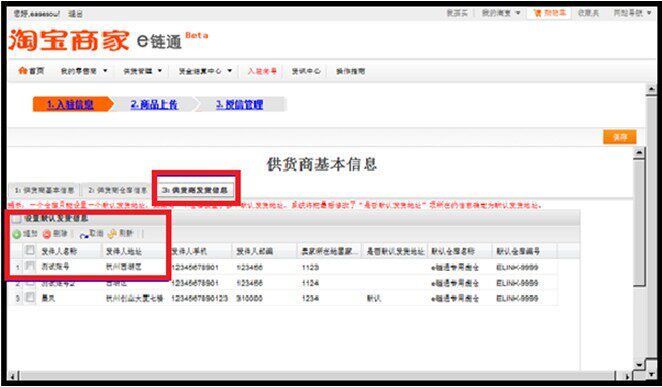662x387 pixels.
Task: Tick the checkbox for grid row 1
Action: pyautogui.click(x=30, y=266)
